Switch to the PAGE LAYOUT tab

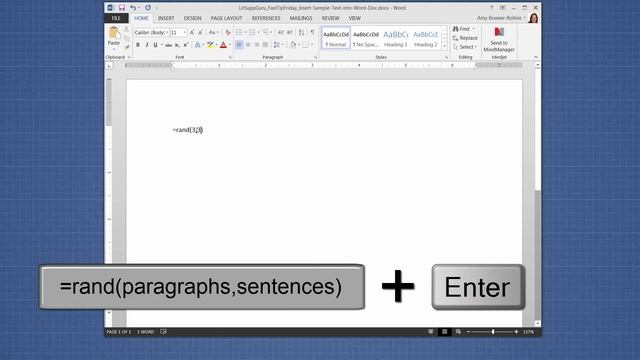pos(227,18)
